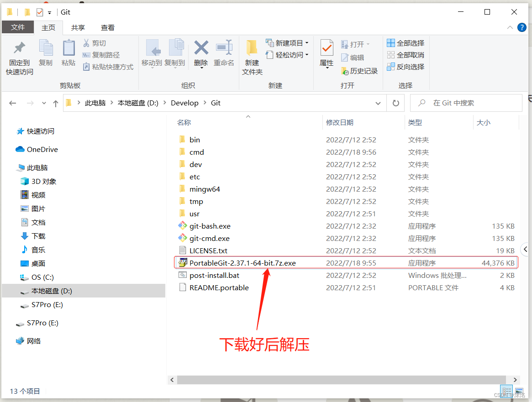
Task: Click Invert Selection (反向选择)
Action: 406,67
